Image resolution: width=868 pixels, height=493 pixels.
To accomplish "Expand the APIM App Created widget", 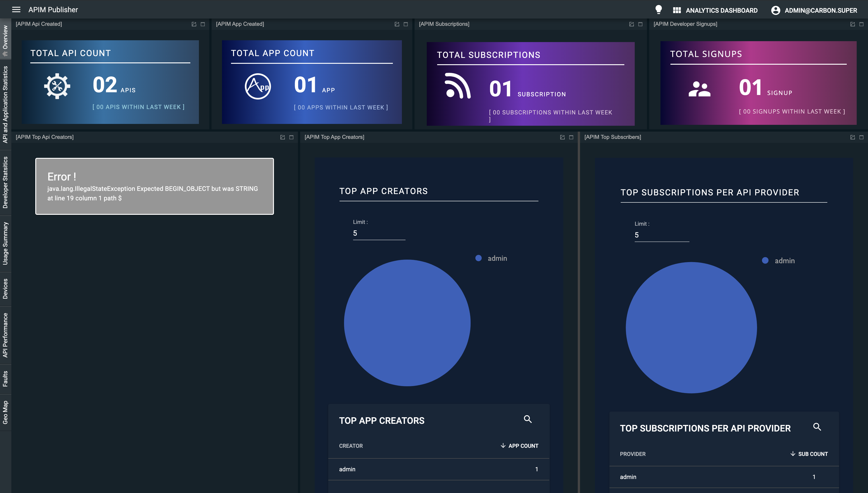I will pyautogui.click(x=405, y=24).
